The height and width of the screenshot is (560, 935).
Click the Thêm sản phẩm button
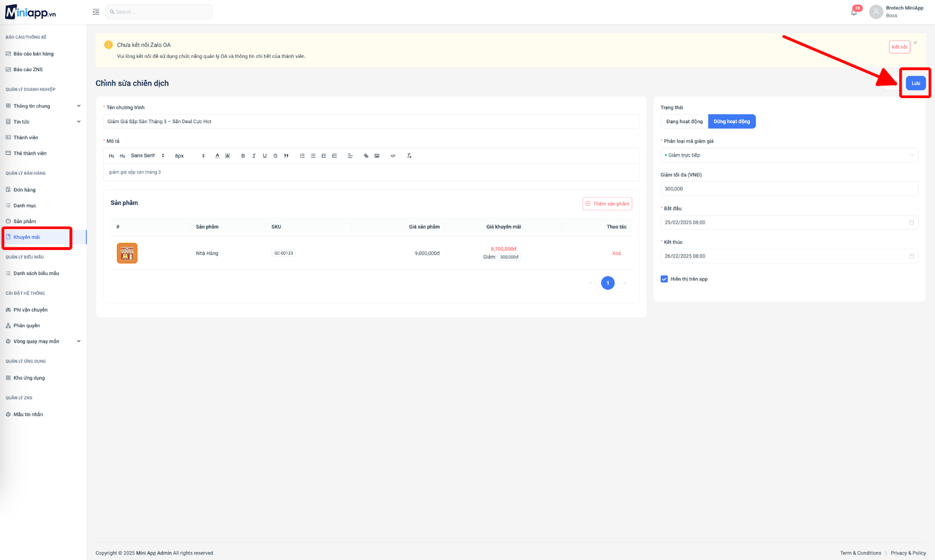pyautogui.click(x=607, y=204)
